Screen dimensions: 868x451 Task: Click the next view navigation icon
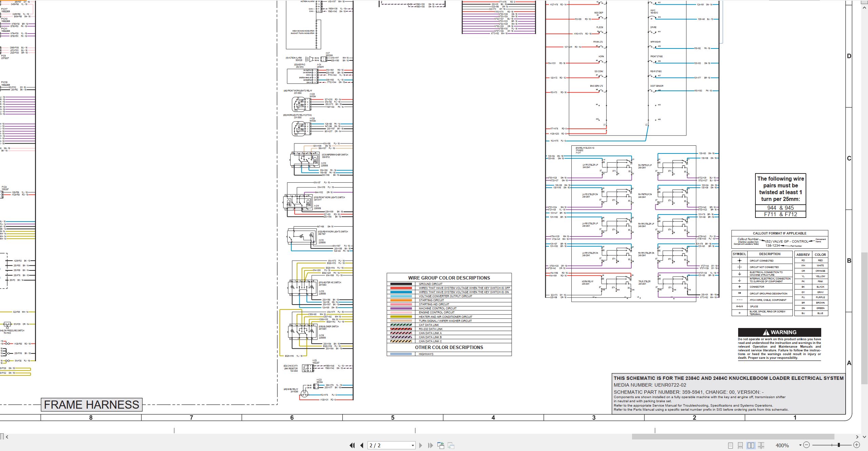pyautogui.click(x=451, y=446)
